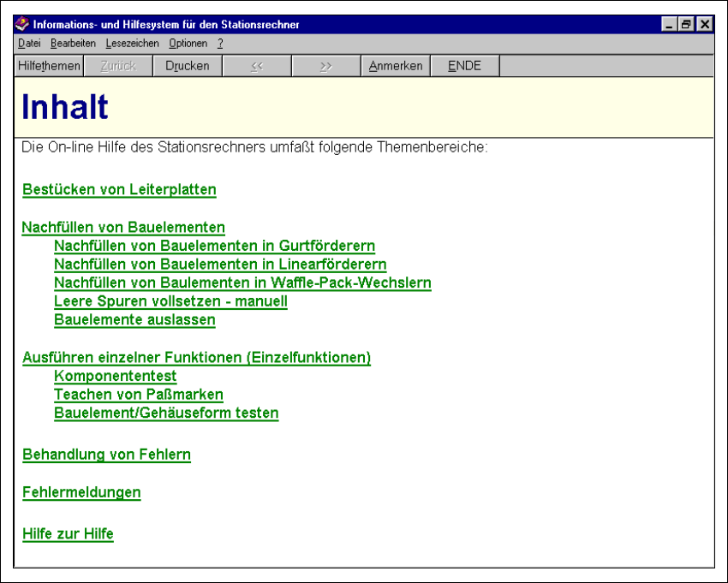Image resolution: width=728 pixels, height=583 pixels.
Task: Open Teachen von Paßmarken link
Action: click(139, 395)
